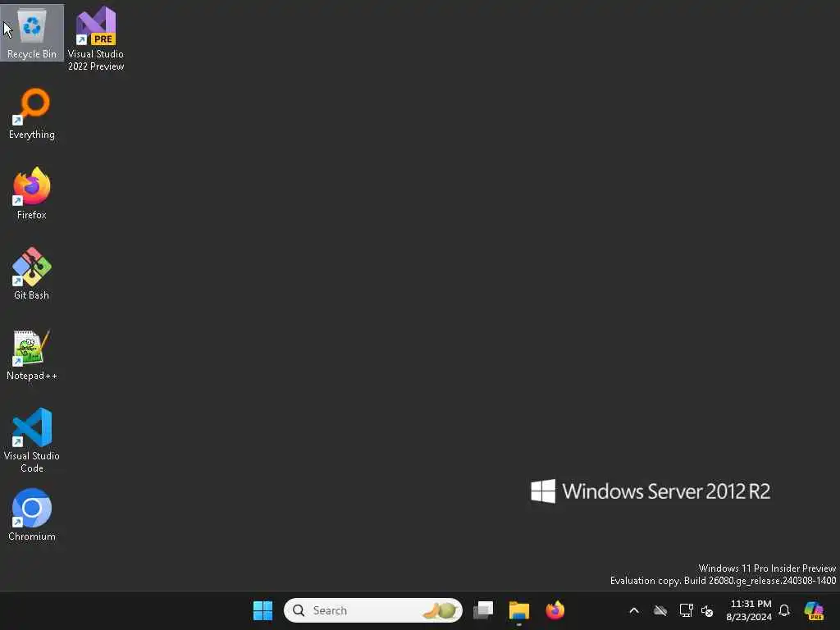Screen dimensions: 840x630
Task: Show hidden system tray icons
Action: (634, 610)
